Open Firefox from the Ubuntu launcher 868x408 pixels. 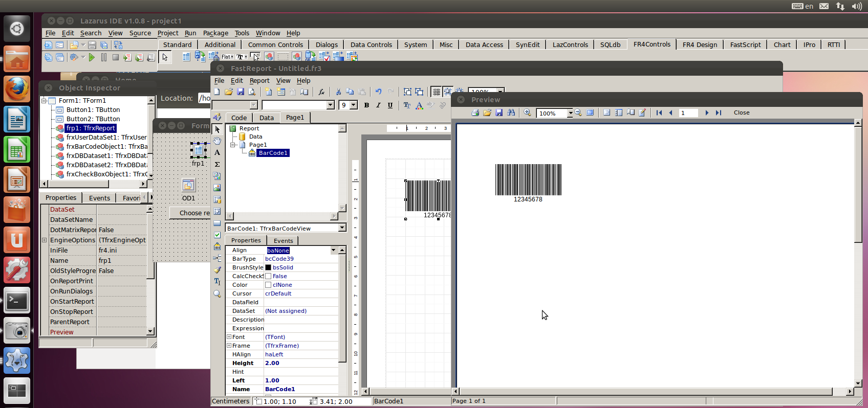(x=17, y=89)
